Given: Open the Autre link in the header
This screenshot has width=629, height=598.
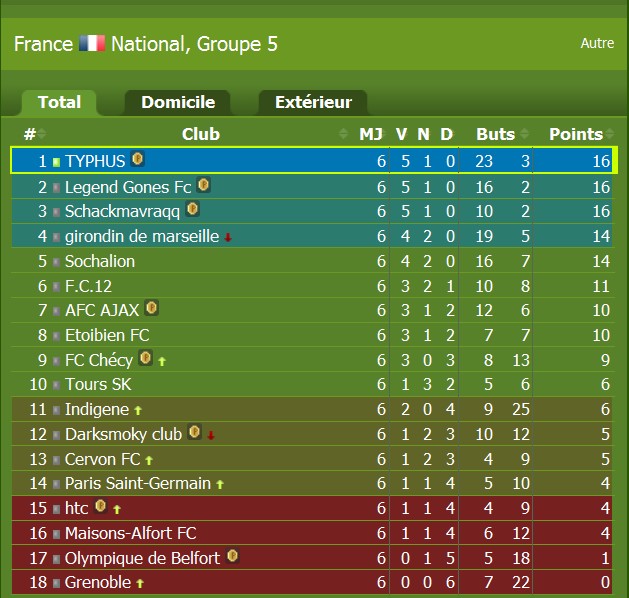Looking at the screenshot, I should pyautogui.click(x=597, y=43).
